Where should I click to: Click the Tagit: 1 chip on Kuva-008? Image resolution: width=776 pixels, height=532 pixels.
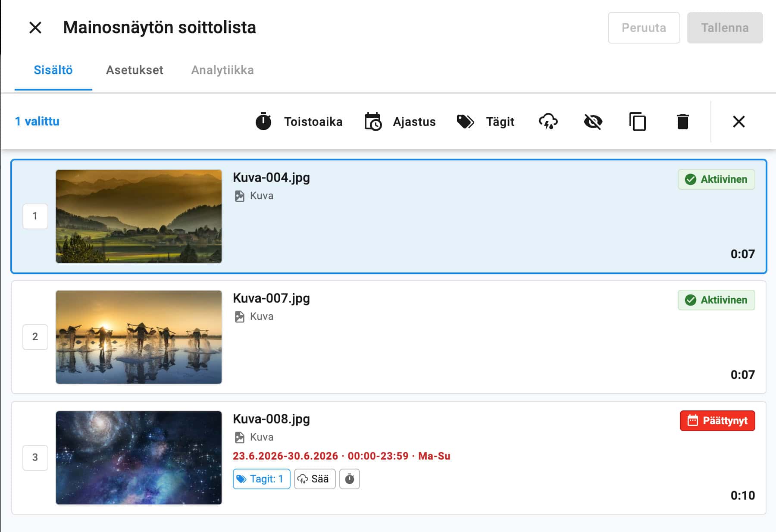[x=261, y=479]
